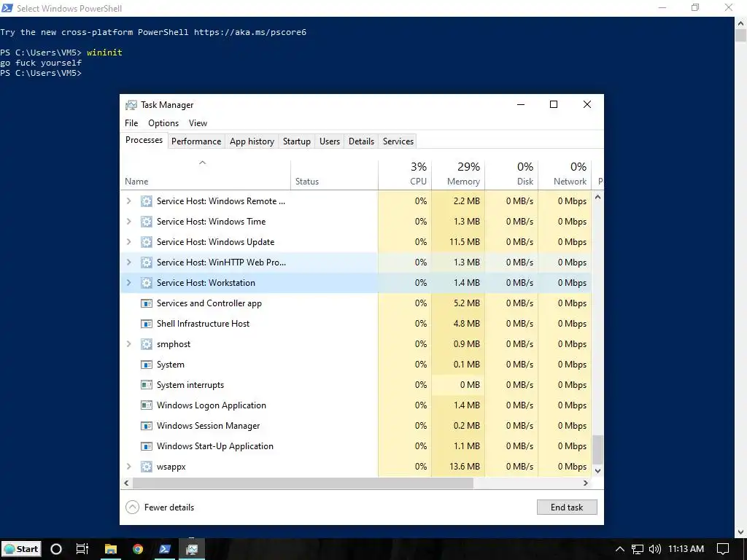Click the Service Host: Workstation gear icon
Image resolution: width=747 pixels, height=560 pixels.
point(146,283)
